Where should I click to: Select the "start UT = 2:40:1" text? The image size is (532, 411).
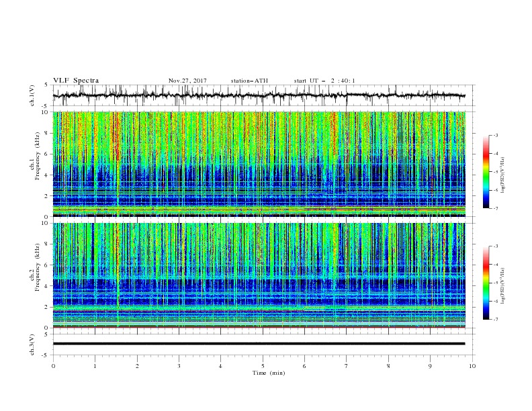coord(324,81)
